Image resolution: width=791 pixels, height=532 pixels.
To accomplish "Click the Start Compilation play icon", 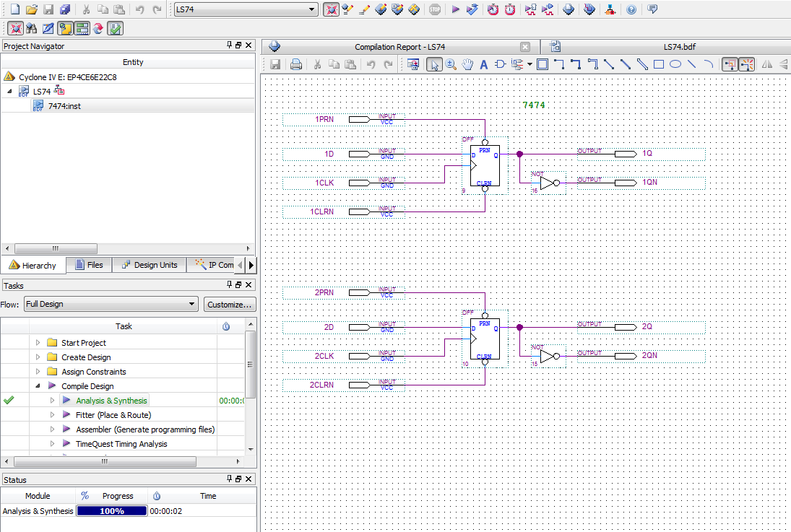I will [455, 9].
